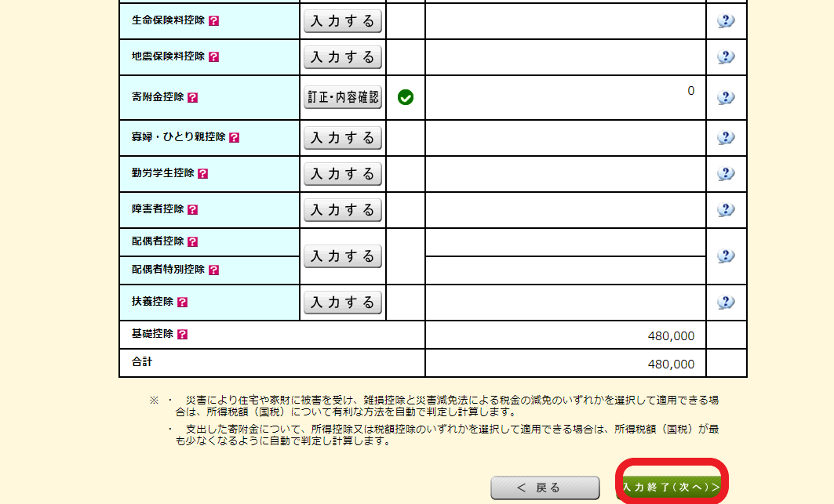This screenshot has height=504, width=834.
Task: Open help for 障害者控除 label
Action: tap(192, 210)
